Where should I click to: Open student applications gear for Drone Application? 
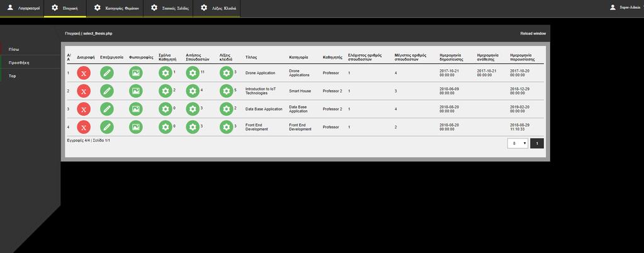[x=193, y=73]
